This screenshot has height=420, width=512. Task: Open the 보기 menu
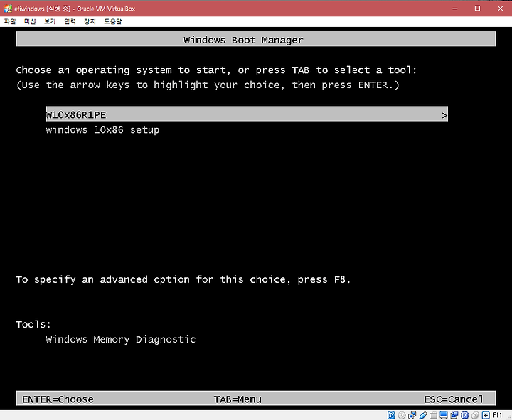(50, 21)
